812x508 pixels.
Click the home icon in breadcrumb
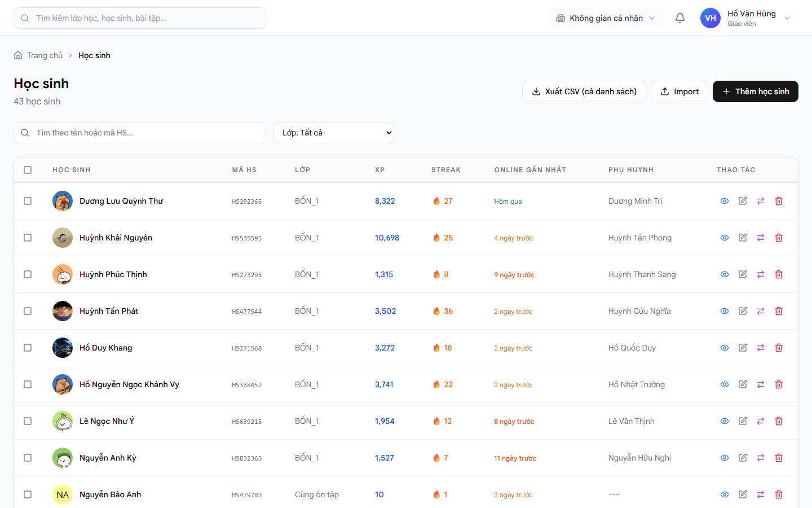click(x=18, y=55)
